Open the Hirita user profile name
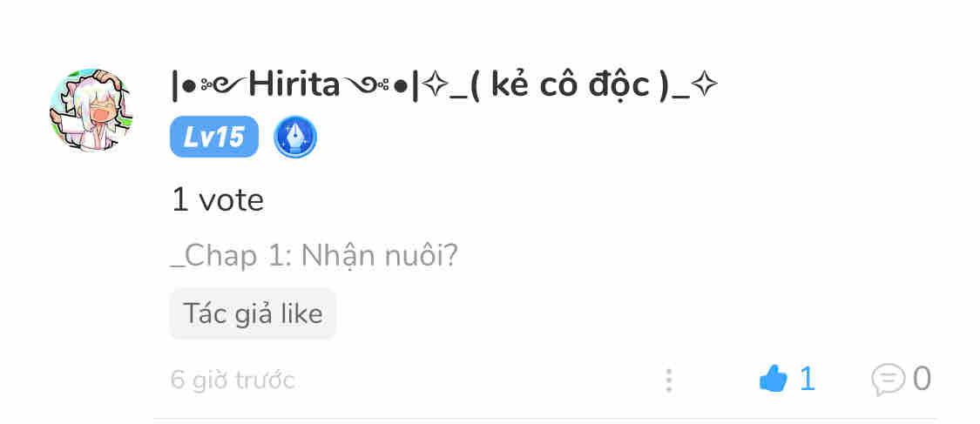The height and width of the screenshot is (424, 980). pos(294,85)
